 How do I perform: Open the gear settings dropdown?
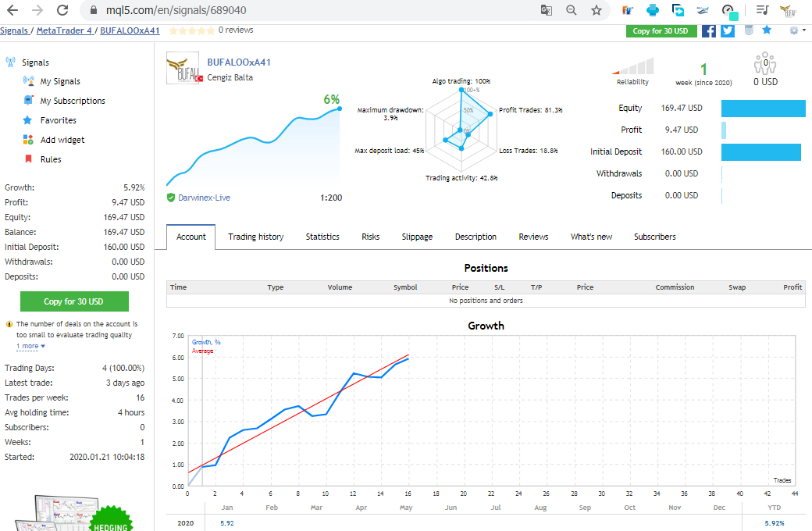pos(797,30)
